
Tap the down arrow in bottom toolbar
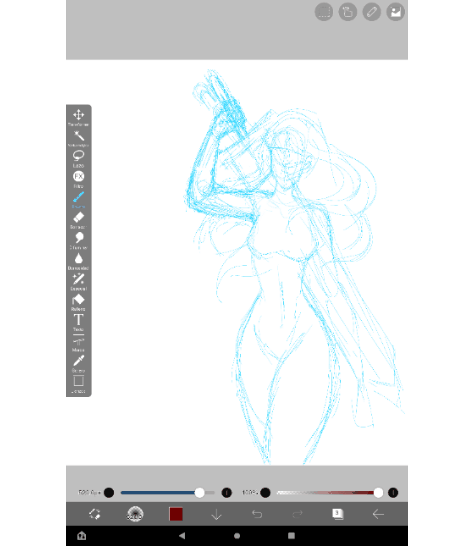216,514
